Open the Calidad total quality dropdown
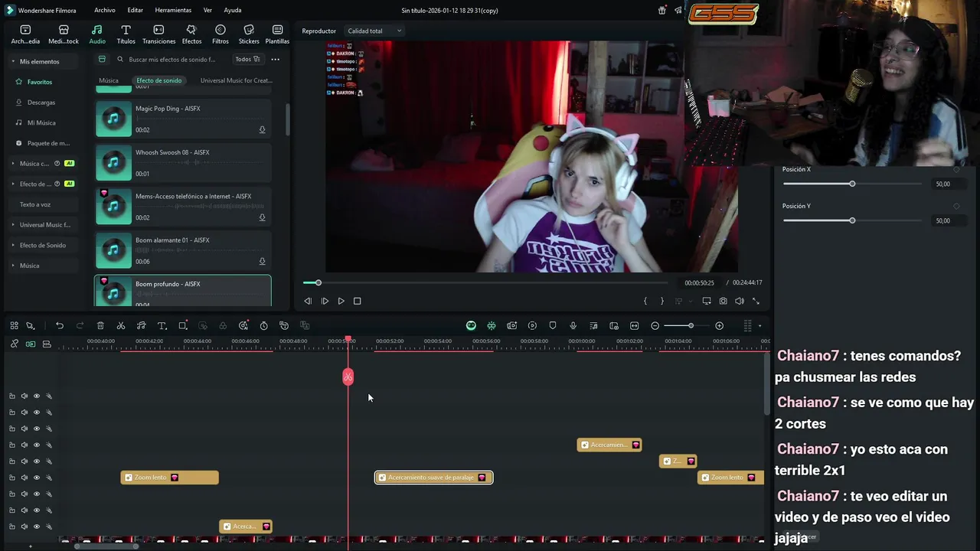Viewport: 980px width, 551px height. pos(374,31)
